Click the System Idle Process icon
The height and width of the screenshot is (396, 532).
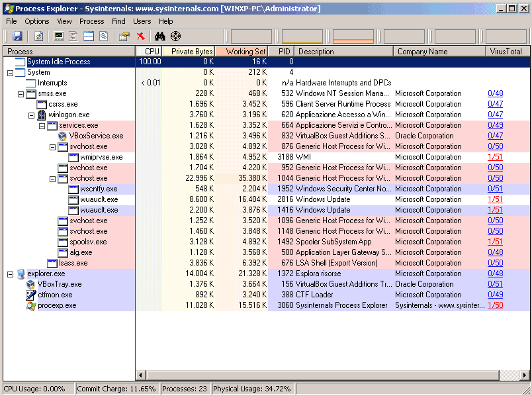[21, 62]
